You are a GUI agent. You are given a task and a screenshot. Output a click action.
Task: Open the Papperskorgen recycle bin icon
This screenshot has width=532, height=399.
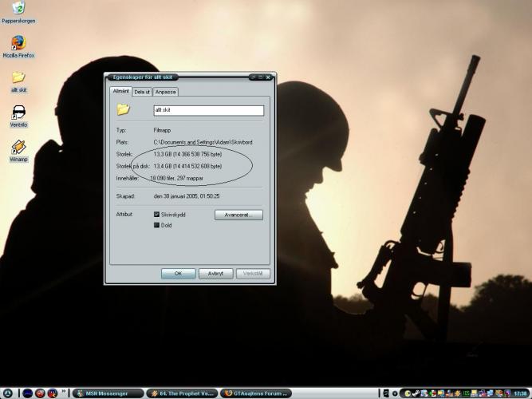pyautogui.click(x=18, y=9)
